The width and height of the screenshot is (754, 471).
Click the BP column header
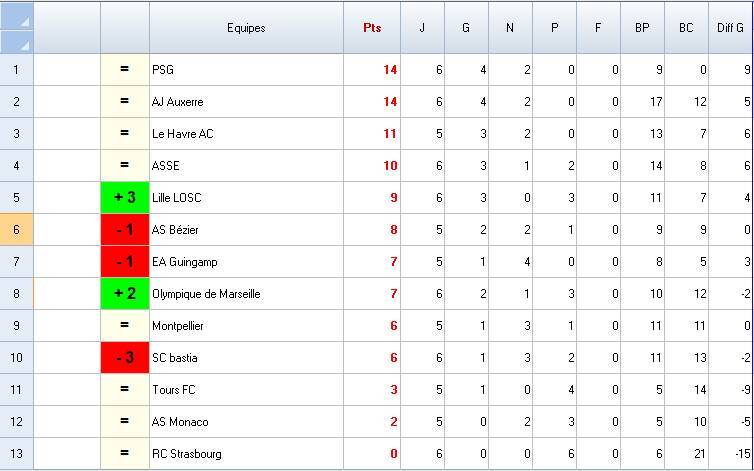tap(642, 28)
